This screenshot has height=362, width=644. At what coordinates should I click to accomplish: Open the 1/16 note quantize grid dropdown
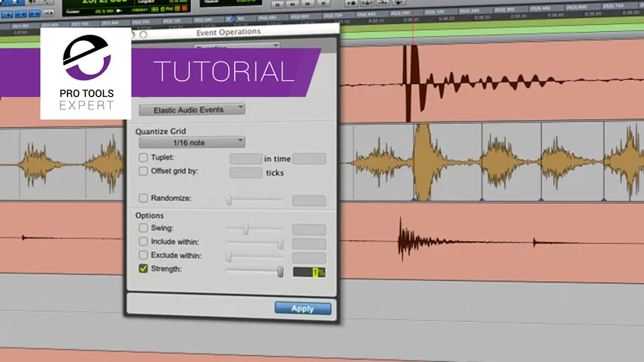[192, 142]
